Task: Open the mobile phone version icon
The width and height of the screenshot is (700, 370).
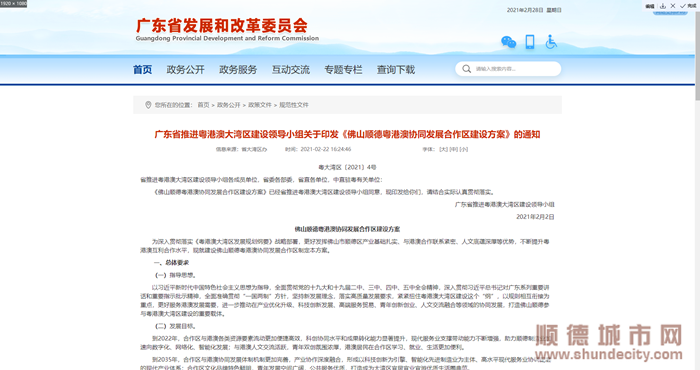Action: (x=530, y=42)
